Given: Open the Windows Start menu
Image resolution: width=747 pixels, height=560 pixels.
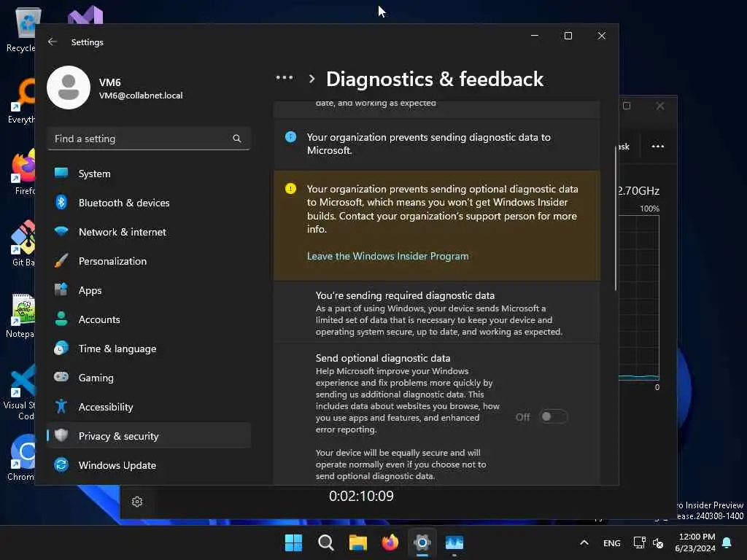Looking at the screenshot, I should 293,542.
